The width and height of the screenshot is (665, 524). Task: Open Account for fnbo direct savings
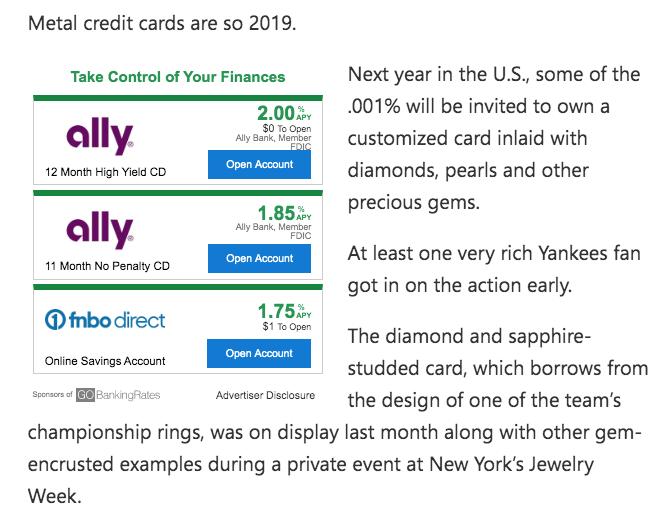point(259,353)
